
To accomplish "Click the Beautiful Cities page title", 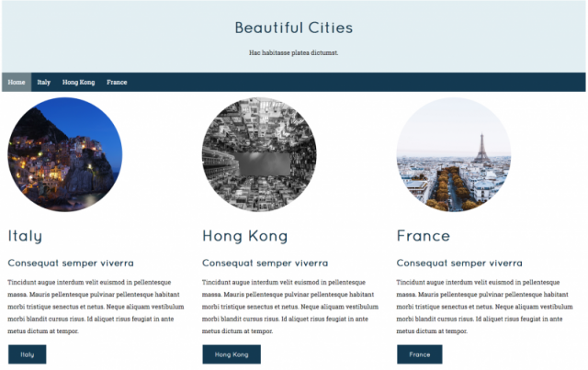I will 293,28.
